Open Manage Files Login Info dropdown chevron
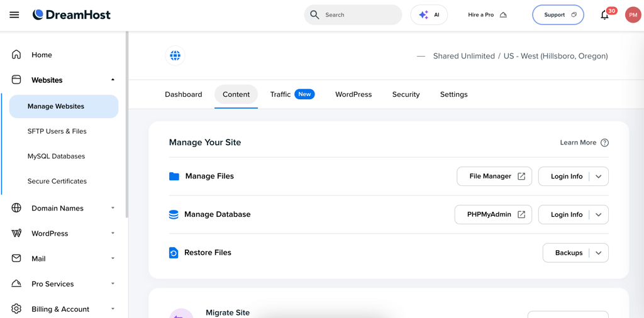644x318 pixels. (x=599, y=177)
